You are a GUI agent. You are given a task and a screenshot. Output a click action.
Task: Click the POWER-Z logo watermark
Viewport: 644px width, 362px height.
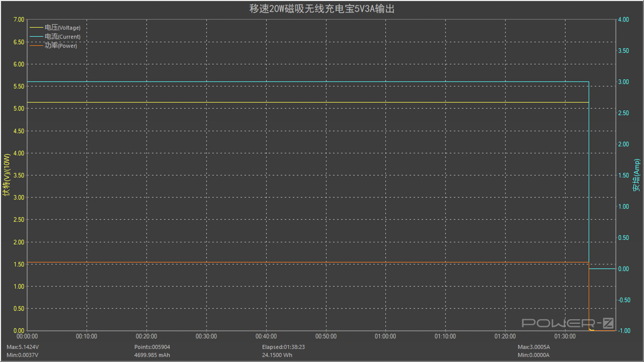pyautogui.click(x=567, y=323)
